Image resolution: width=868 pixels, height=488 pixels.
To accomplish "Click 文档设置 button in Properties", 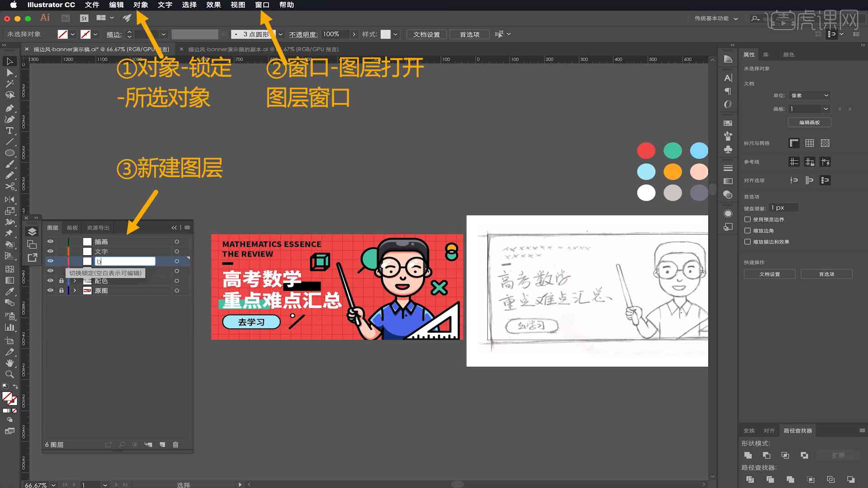I will [x=769, y=274].
